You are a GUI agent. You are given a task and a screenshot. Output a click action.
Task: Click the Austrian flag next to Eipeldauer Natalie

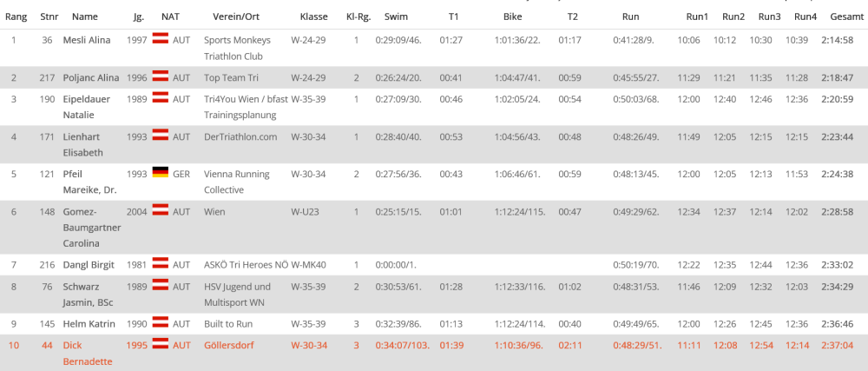point(160,97)
